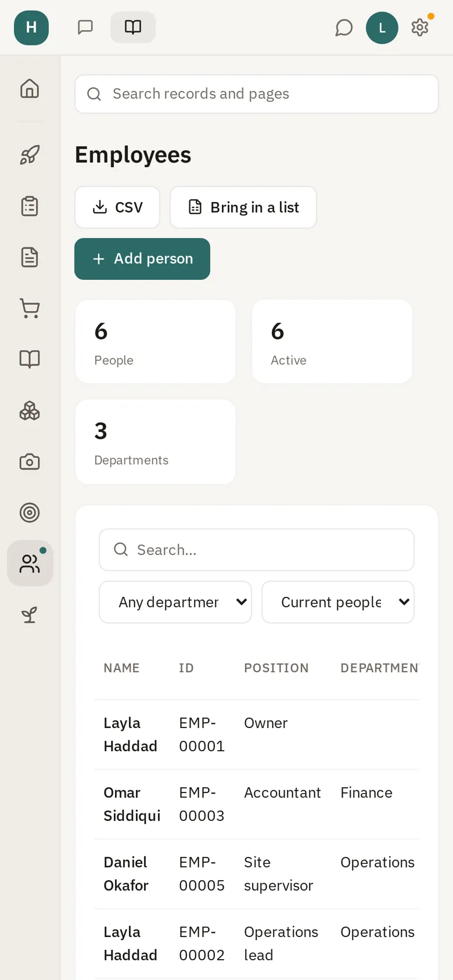Open the document icon in sidebar
The image size is (453, 980).
[x=30, y=257]
